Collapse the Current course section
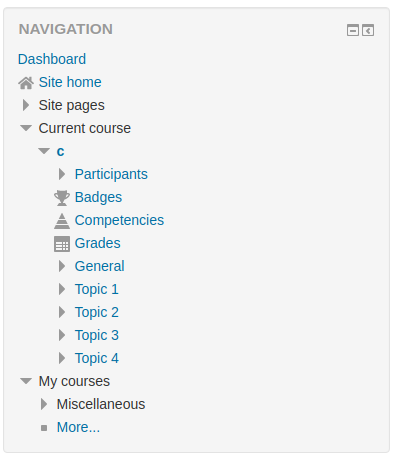The width and height of the screenshot is (396, 460). 26,128
